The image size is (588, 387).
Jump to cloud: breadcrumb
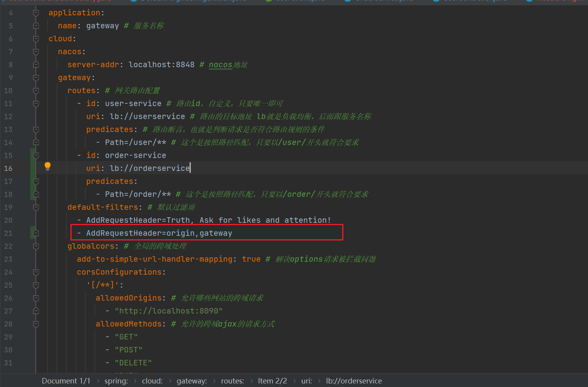pos(152,381)
